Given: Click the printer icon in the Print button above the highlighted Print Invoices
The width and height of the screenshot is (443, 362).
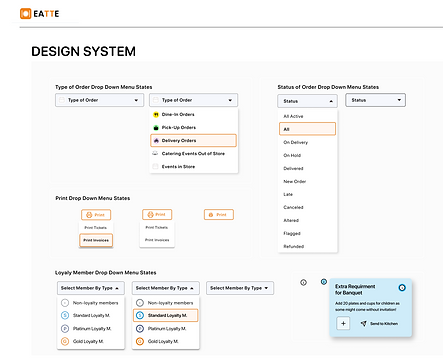Looking at the screenshot, I should (89, 215).
